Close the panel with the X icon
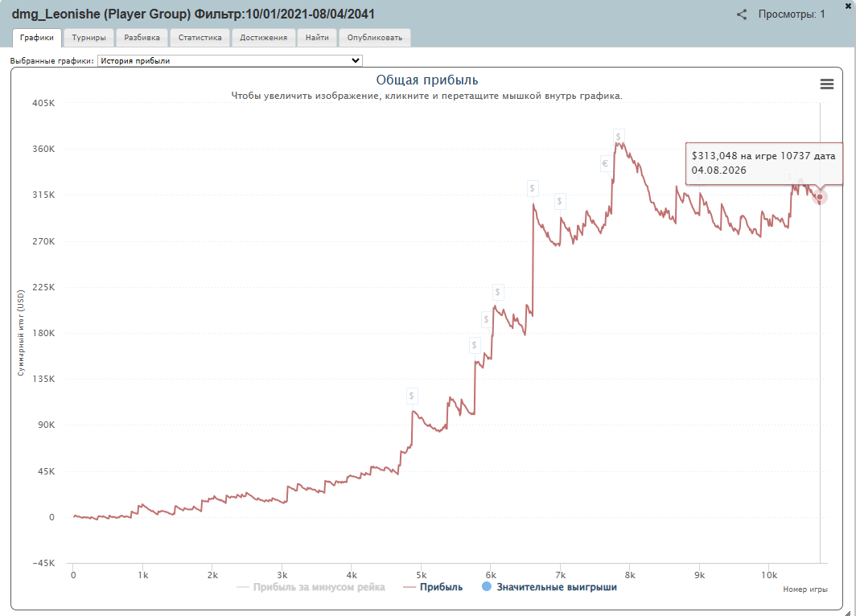The image size is (856, 616). [848, 6]
